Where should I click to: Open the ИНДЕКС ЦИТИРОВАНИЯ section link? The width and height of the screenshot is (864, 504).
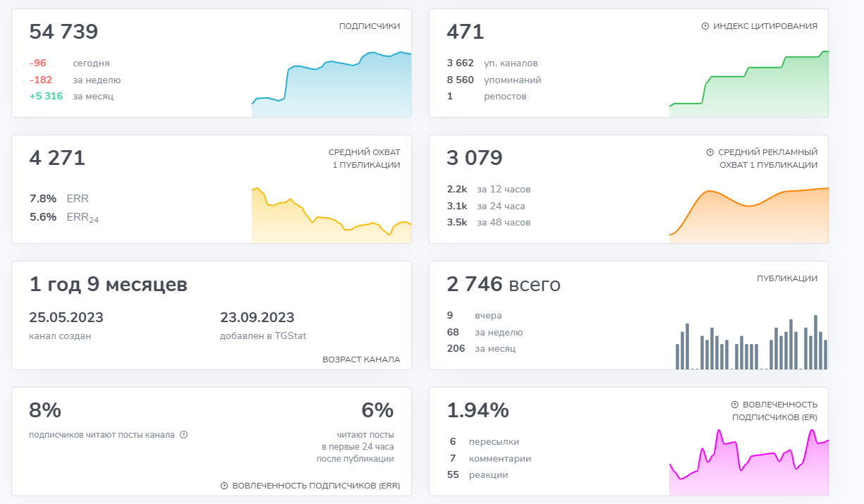[765, 26]
